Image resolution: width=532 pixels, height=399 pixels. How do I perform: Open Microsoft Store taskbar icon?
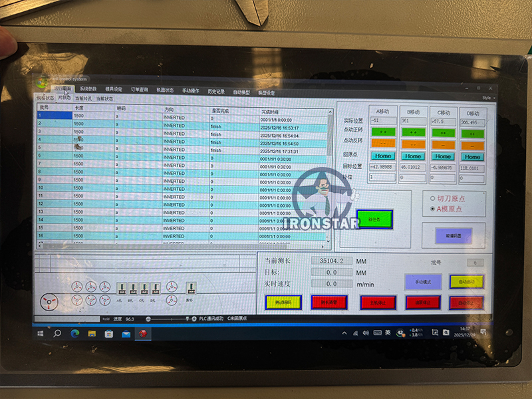108,334
